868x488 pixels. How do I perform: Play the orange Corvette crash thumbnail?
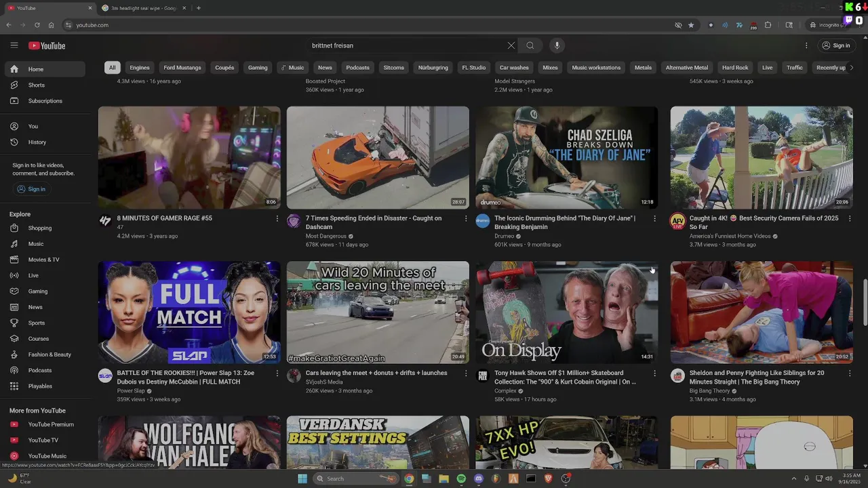click(378, 157)
